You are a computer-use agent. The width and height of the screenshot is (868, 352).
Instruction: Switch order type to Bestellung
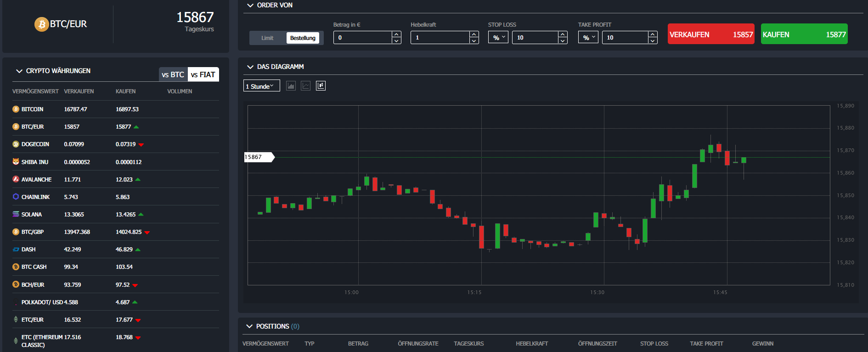pos(303,38)
